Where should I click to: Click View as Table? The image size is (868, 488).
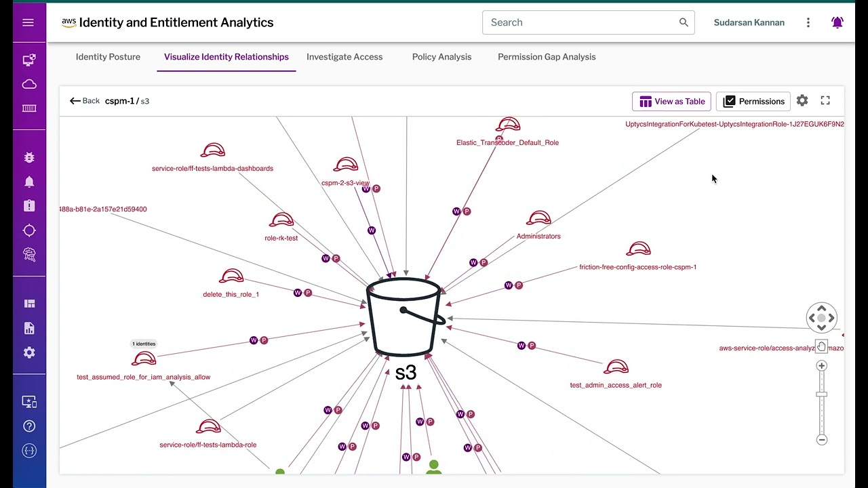pyautogui.click(x=671, y=102)
